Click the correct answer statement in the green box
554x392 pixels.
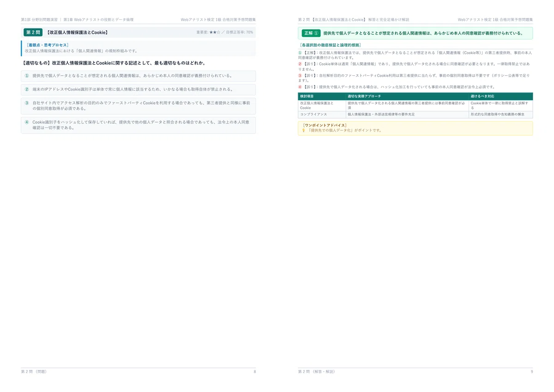[423, 33]
